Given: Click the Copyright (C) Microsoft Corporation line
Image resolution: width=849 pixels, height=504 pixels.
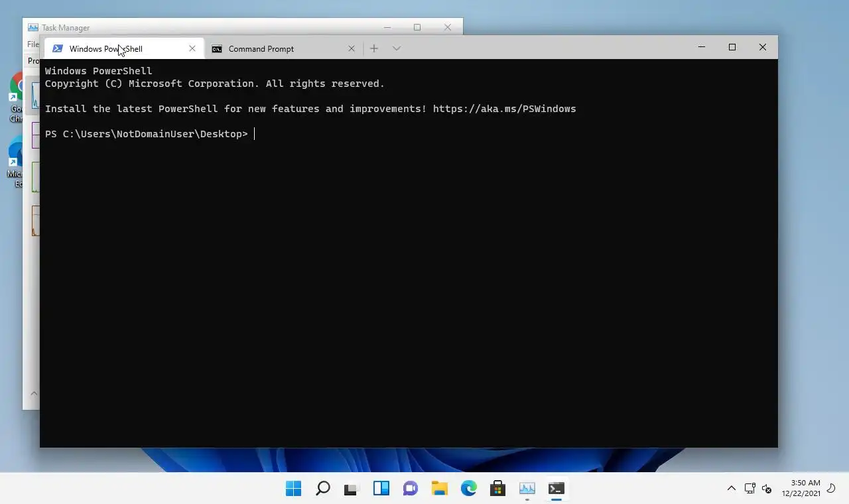Looking at the screenshot, I should coord(215,84).
